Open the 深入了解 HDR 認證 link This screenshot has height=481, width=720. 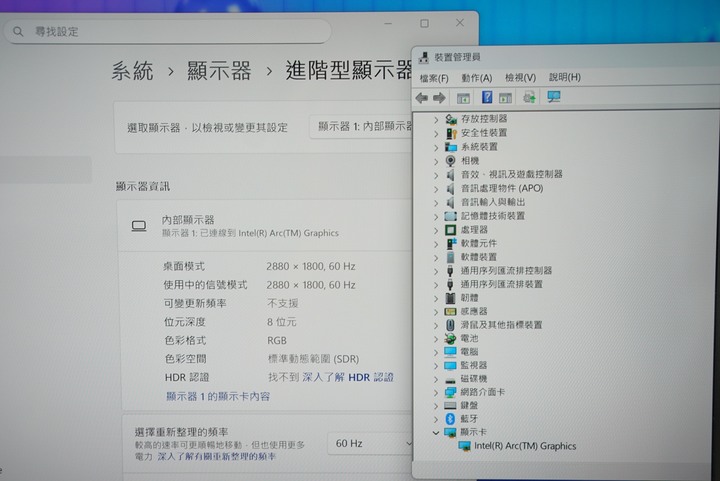[348, 377]
